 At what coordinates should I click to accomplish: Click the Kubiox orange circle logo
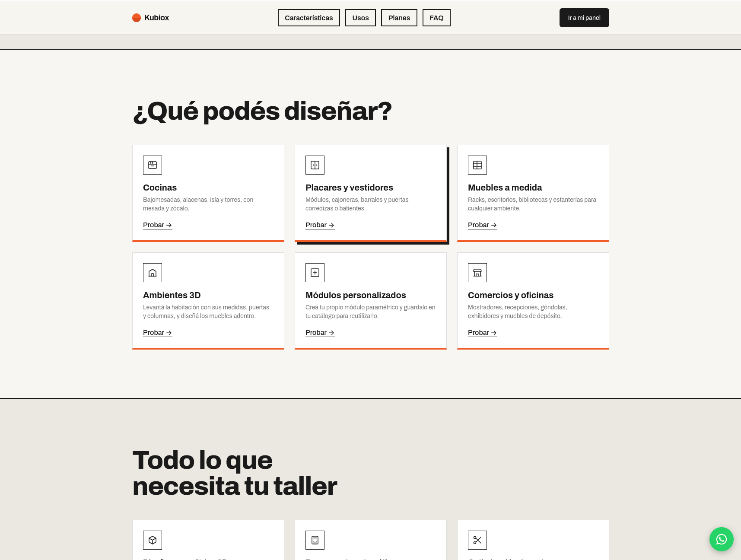[x=137, y=18]
